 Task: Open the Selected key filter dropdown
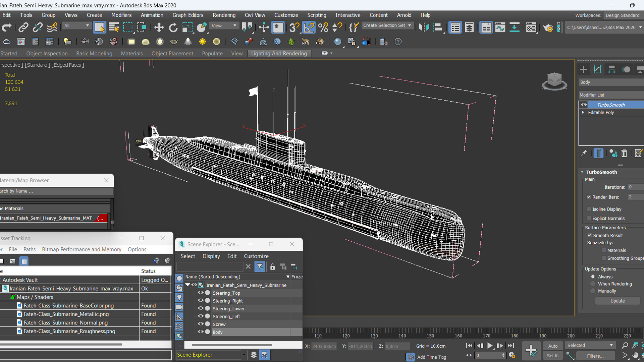pyautogui.click(x=590, y=345)
